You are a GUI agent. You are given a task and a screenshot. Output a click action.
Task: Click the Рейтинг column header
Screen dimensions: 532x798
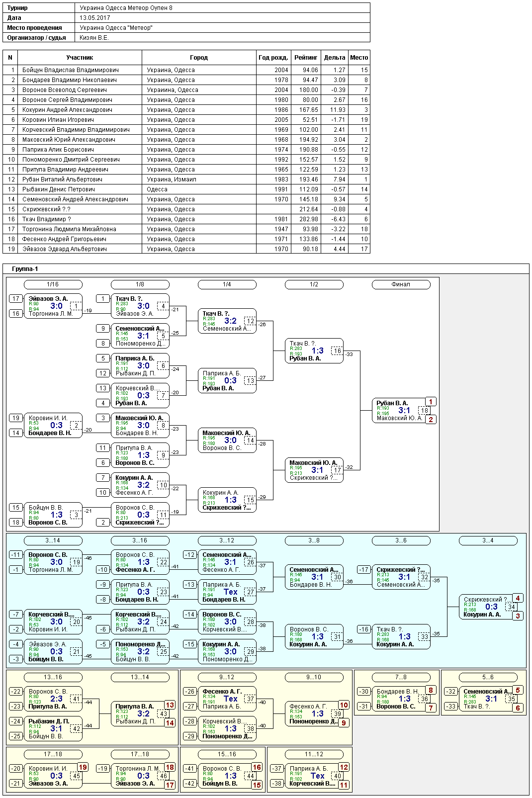pos(305,58)
